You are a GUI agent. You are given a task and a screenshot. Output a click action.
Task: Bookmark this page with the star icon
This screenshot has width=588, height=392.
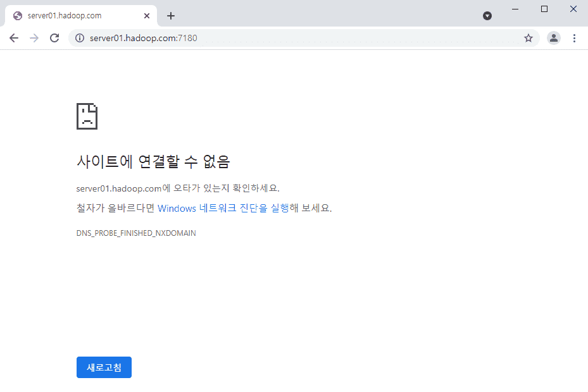[x=529, y=38]
